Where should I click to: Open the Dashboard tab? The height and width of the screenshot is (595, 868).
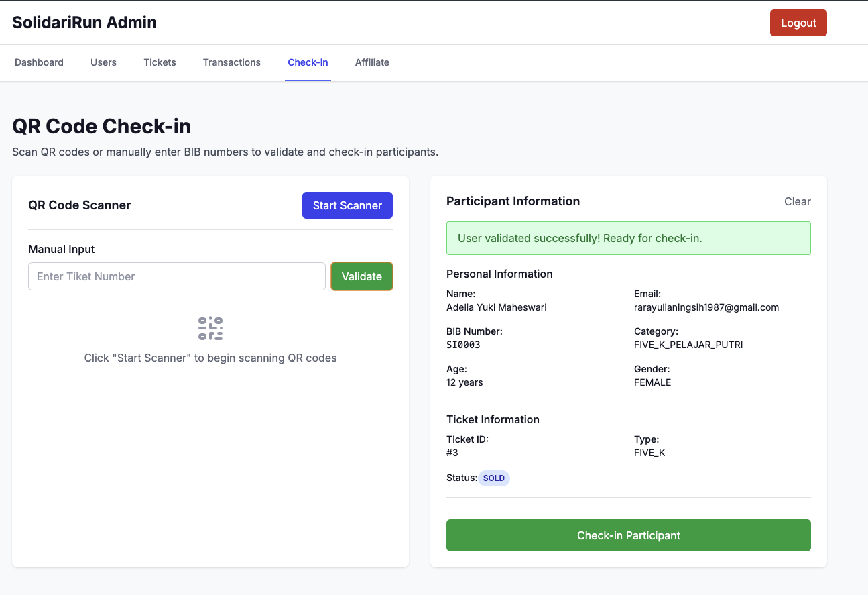(x=39, y=62)
